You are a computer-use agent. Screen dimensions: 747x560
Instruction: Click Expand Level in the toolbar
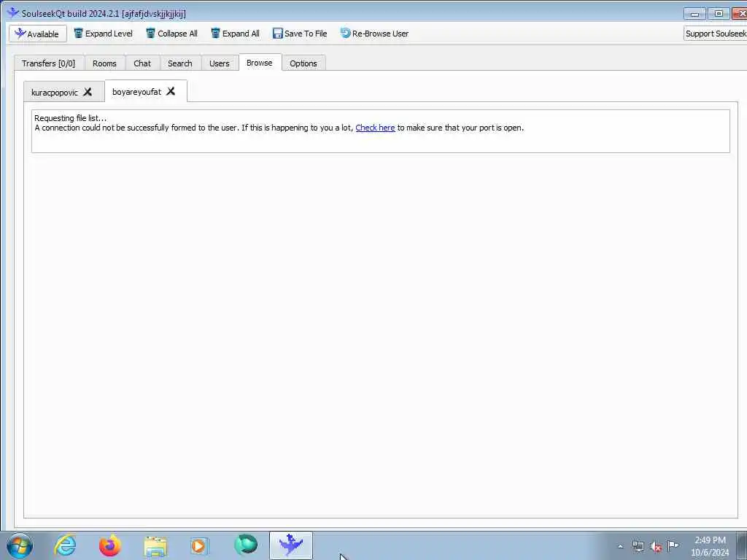104,34
